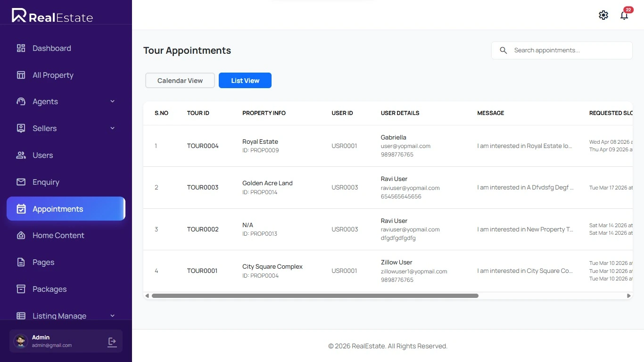
Task: Click the Users people icon
Action: [x=21, y=155]
